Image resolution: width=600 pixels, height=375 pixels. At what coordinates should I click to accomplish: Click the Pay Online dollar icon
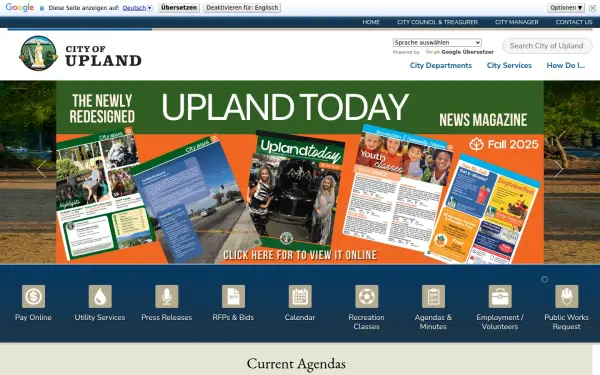33,296
